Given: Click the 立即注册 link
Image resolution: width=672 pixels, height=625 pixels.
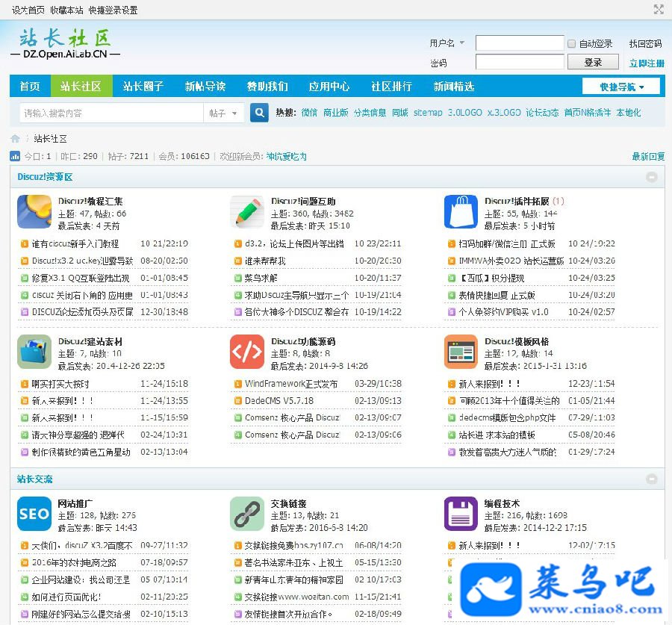Looking at the screenshot, I should [x=647, y=63].
